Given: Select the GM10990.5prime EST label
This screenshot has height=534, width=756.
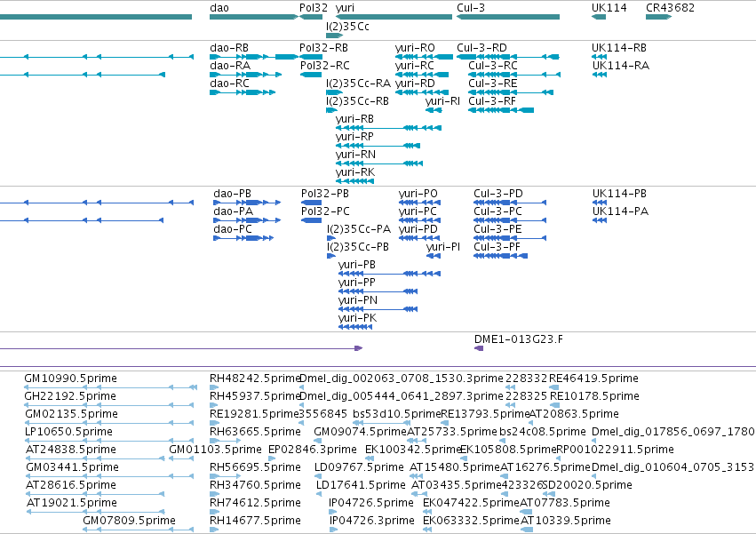Looking at the screenshot, I should tap(70, 379).
